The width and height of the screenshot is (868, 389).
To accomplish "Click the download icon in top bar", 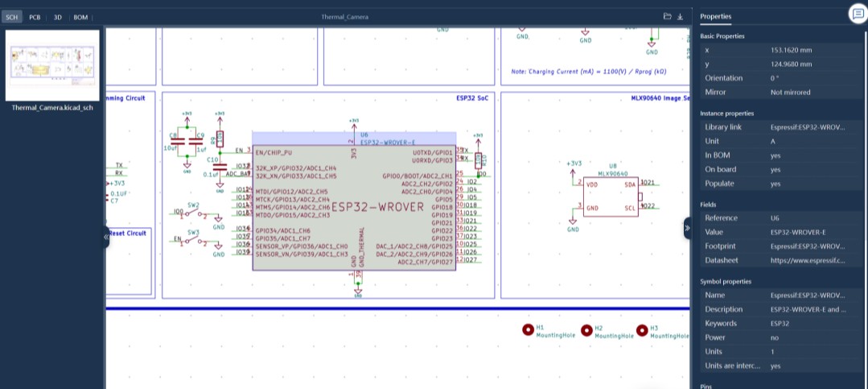I will [x=680, y=16].
